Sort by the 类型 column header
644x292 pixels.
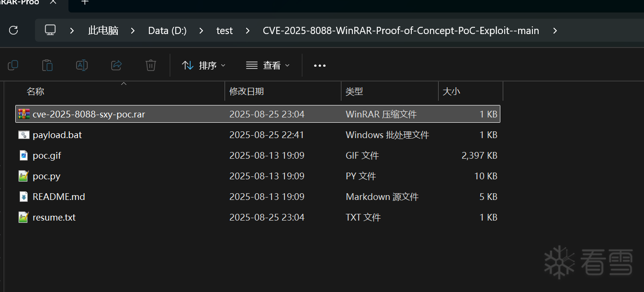tap(354, 91)
